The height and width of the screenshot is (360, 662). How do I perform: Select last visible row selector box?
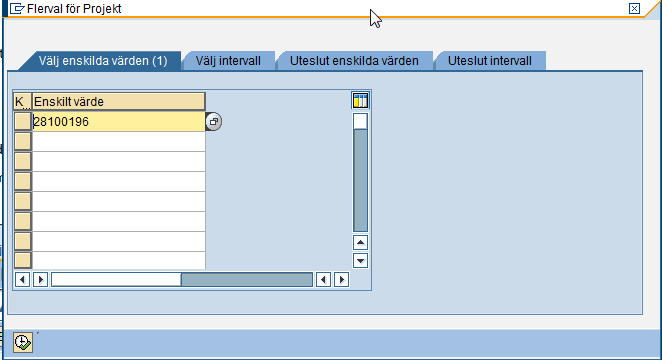pyautogui.click(x=22, y=260)
